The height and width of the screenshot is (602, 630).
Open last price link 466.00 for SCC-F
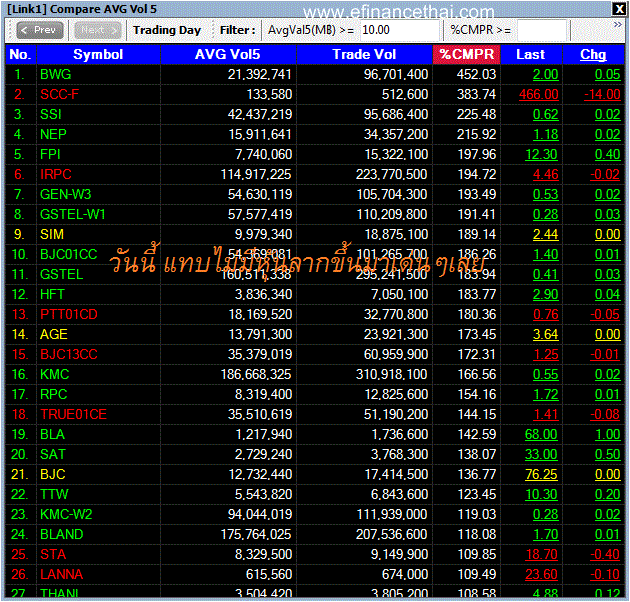539,94
